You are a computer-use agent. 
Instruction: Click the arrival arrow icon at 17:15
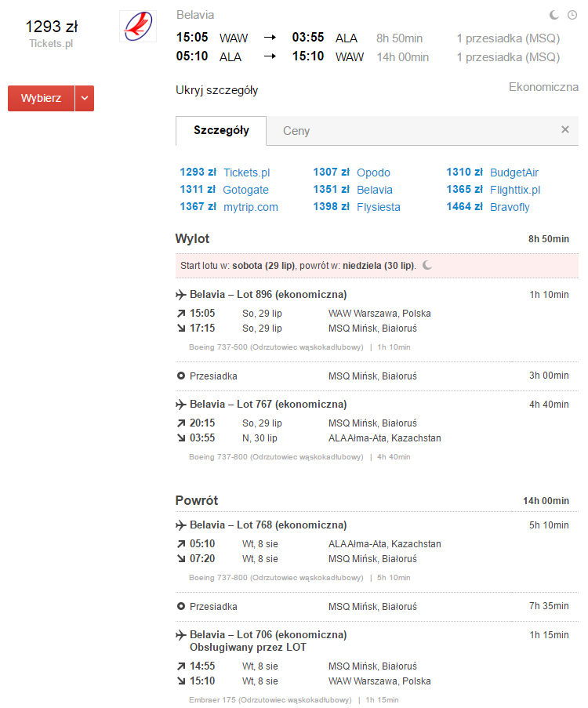(x=181, y=329)
